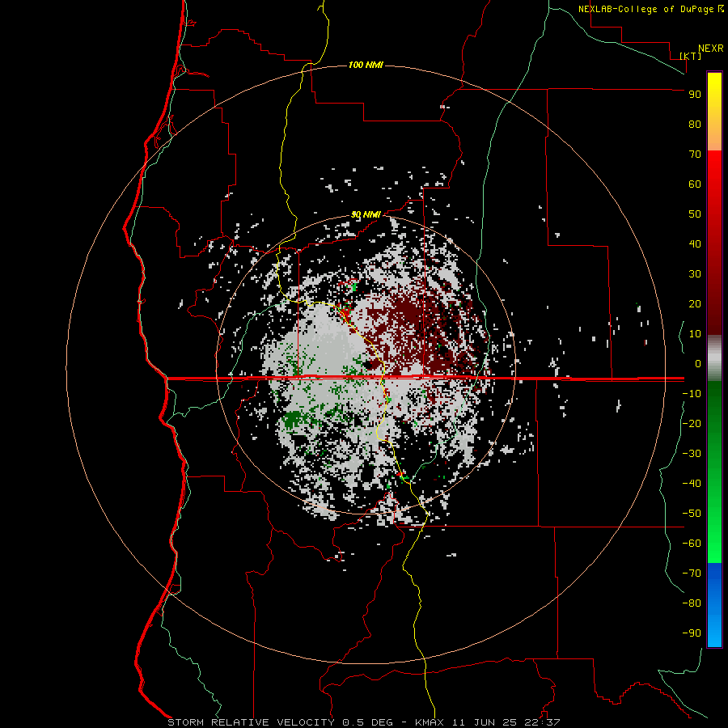Select the red band of the velocity color bar

[714, 243]
